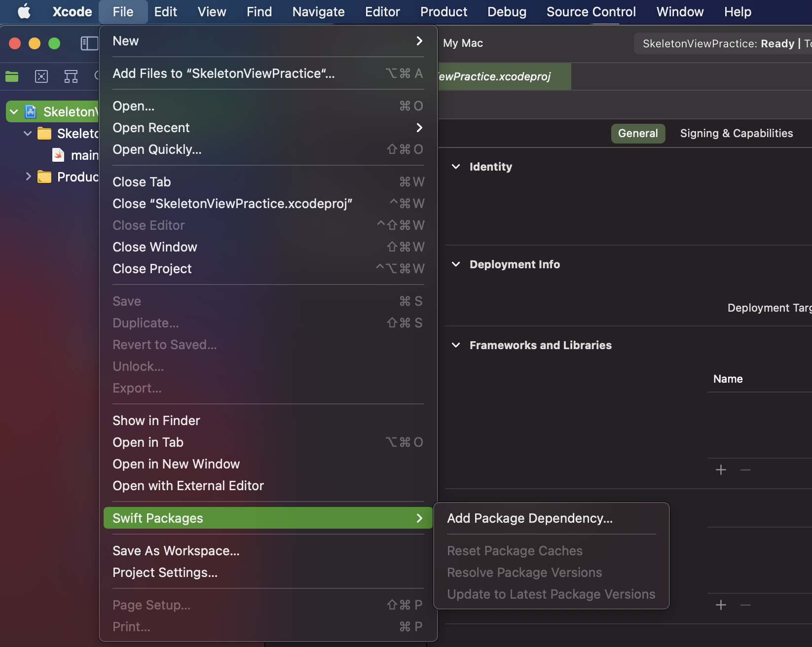Image resolution: width=812 pixels, height=647 pixels.
Task: Open the Debug menu
Action: tap(507, 11)
